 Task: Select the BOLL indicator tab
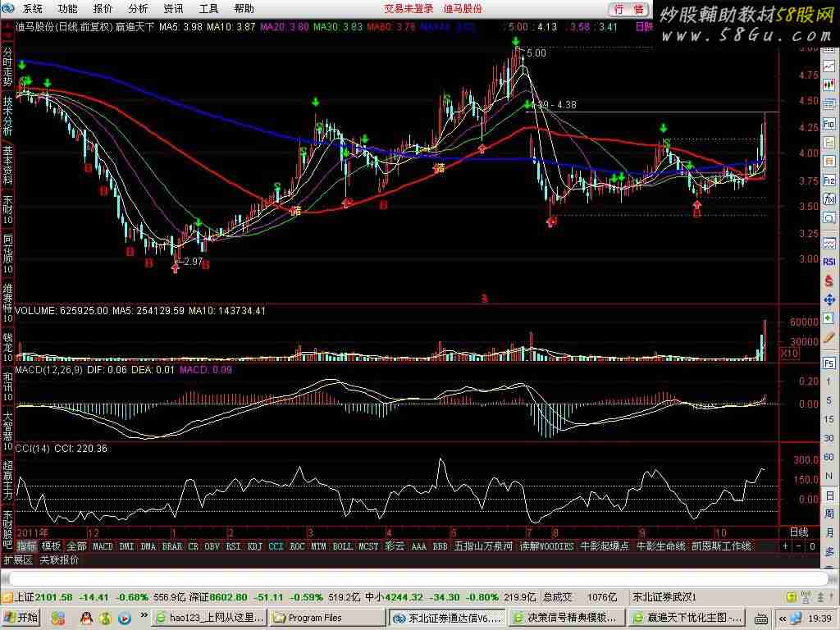point(342,546)
